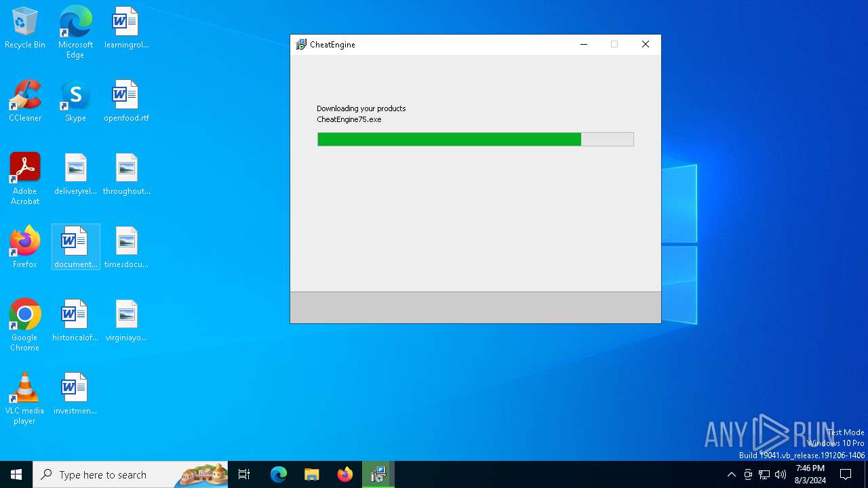Image resolution: width=868 pixels, height=488 pixels.
Task: Open File Explorer from the taskbar
Action: [x=311, y=474]
